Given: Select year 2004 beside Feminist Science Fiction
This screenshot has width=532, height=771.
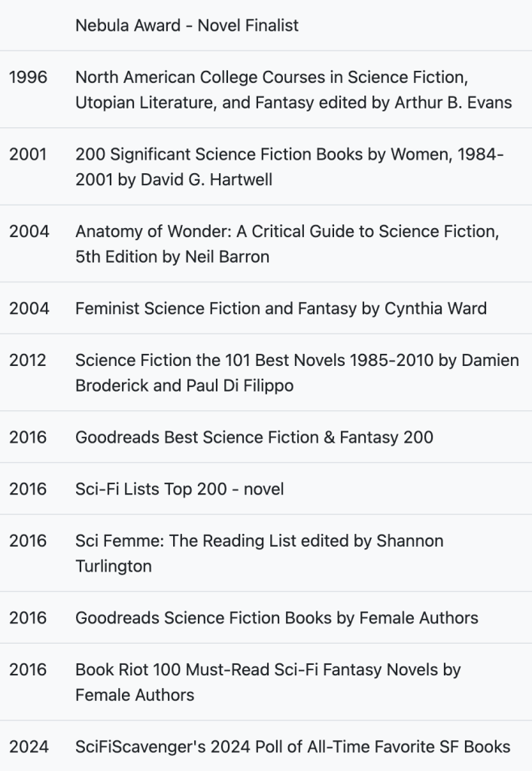Looking at the screenshot, I should tap(29, 308).
